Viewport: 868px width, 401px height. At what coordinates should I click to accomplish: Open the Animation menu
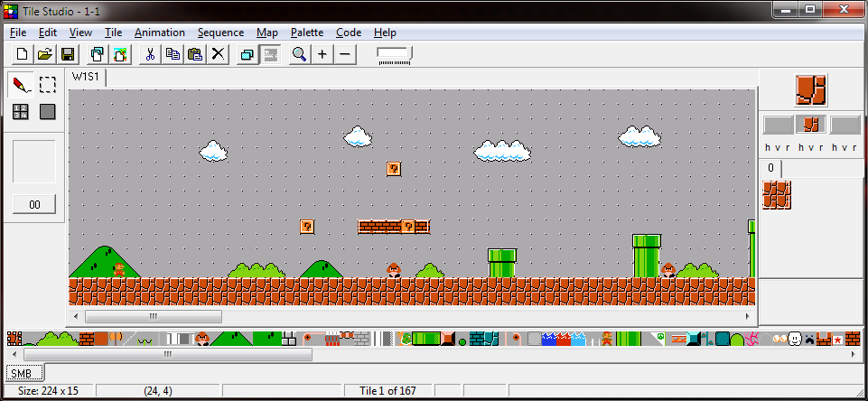click(x=160, y=33)
